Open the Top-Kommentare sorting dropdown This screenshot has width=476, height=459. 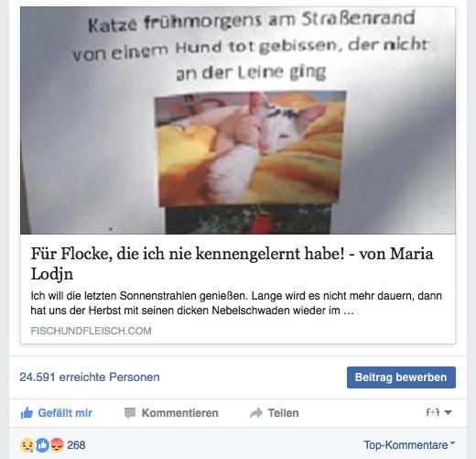click(409, 445)
